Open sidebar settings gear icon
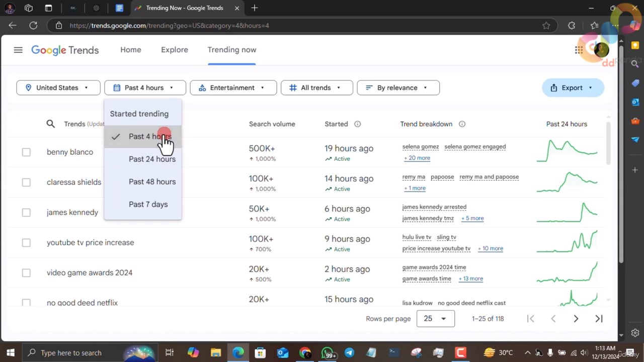The height and width of the screenshot is (362, 644). pos(635,333)
